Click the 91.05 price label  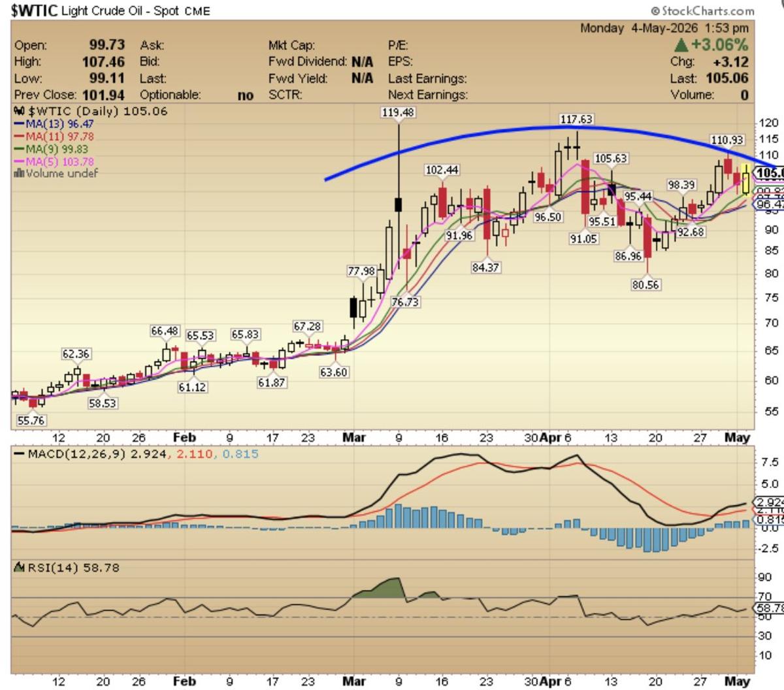(583, 239)
